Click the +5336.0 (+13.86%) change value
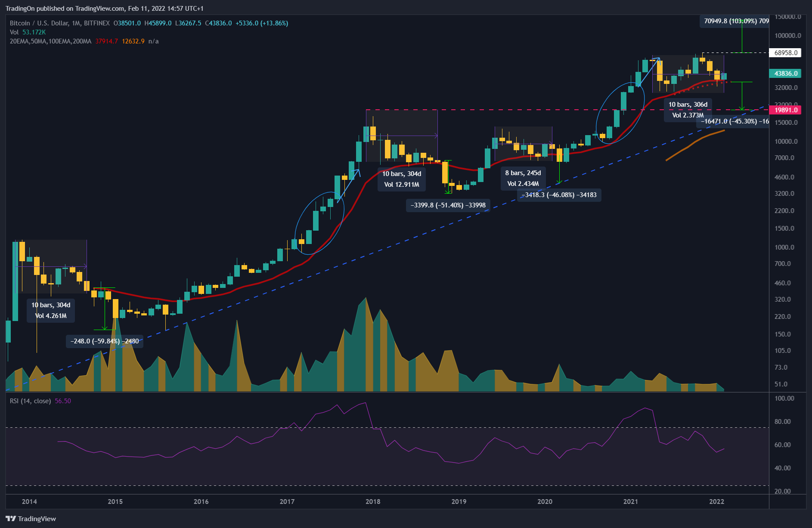The width and height of the screenshot is (812, 528). (x=262, y=23)
